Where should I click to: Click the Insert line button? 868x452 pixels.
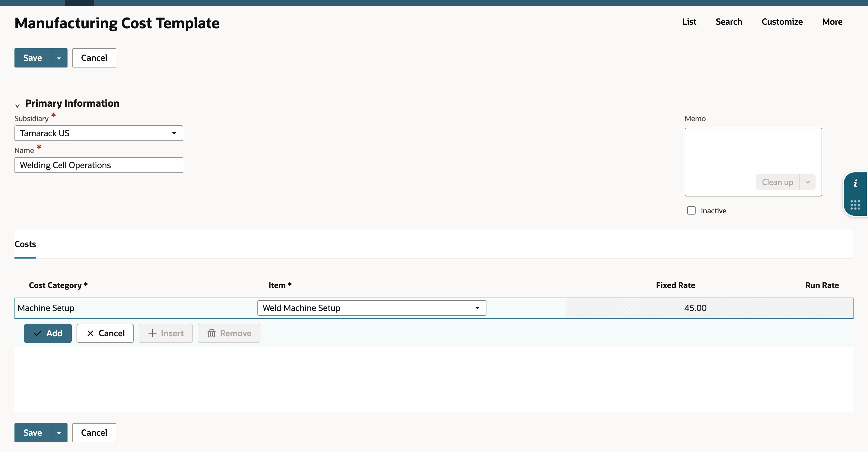tap(166, 334)
